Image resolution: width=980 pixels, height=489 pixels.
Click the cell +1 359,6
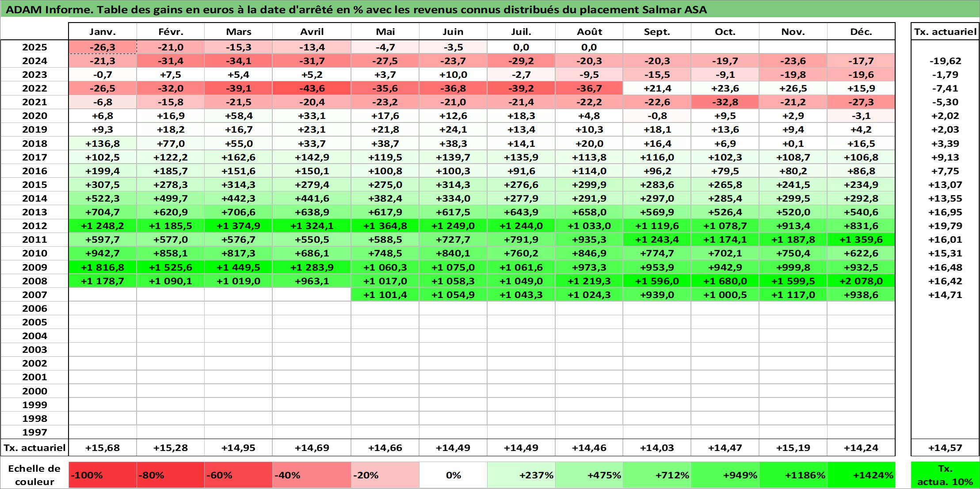click(x=861, y=240)
